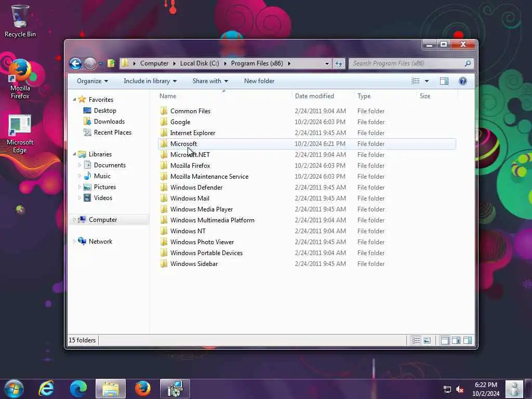Viewport: 532px width, 399px height.
Task: Open the Share with dropdown
Action: pyautogui.click(x=210, y=81)
